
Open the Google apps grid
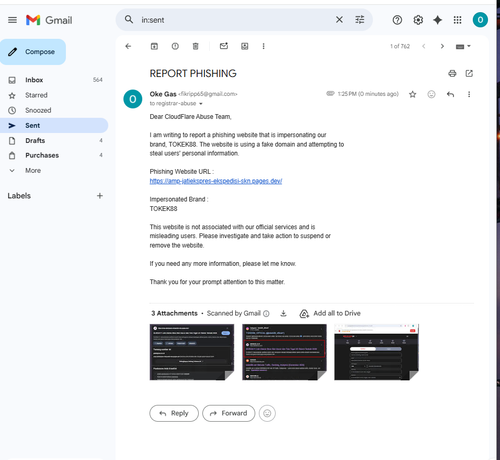click(x=457, y=20)
